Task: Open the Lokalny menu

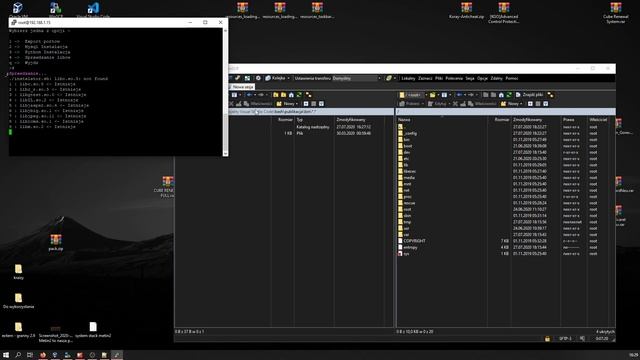Action: pyautogui.click(x=408, y=78)
